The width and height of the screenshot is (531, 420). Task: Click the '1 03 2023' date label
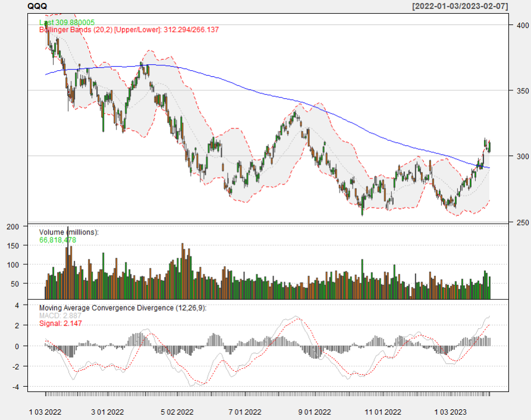pos(450,412)
